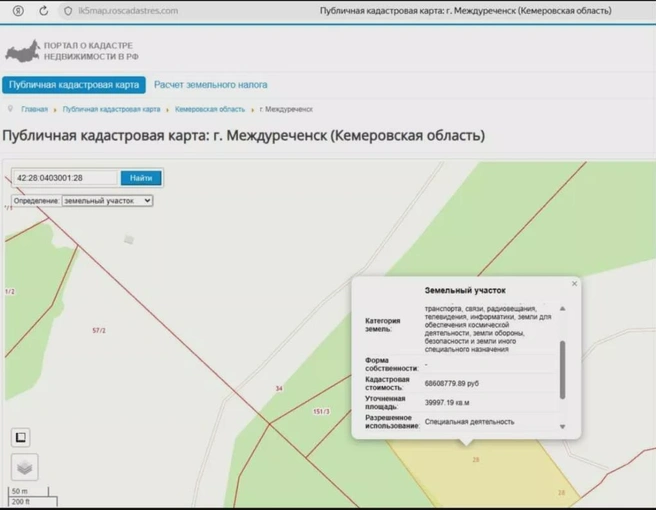This screenshot has height=510, width=656.
Task: Click the browser reload icon
Action: [x=44, y=11]
